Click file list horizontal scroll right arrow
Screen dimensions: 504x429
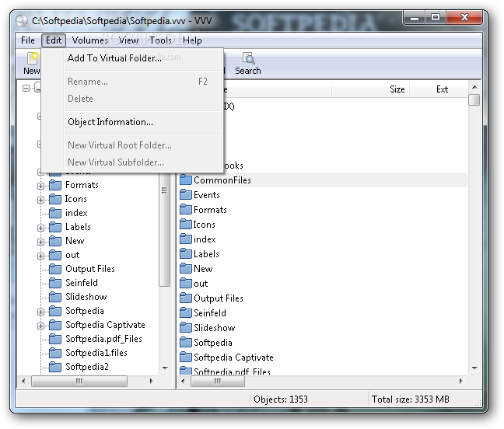(x=460, y=381)
